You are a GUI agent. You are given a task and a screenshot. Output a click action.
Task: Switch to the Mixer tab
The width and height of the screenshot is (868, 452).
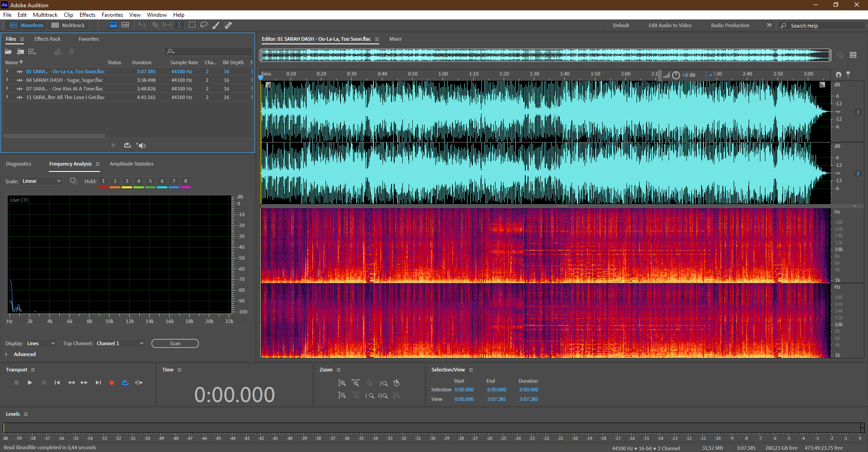coord(396,39)
